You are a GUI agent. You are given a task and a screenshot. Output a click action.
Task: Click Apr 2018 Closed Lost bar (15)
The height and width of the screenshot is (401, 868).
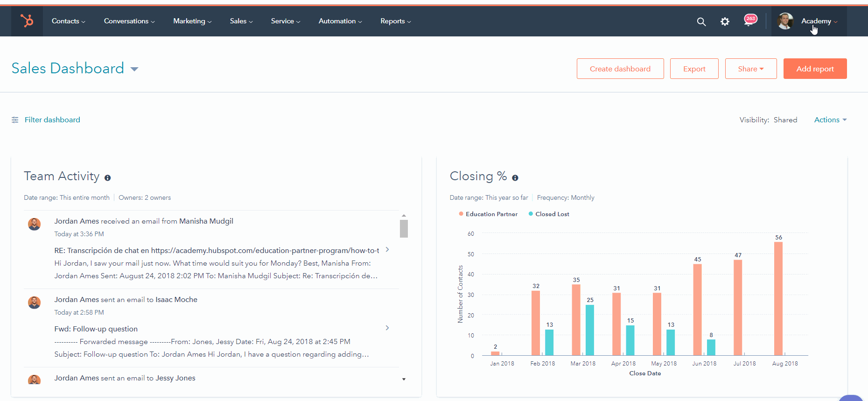(630, 340)
